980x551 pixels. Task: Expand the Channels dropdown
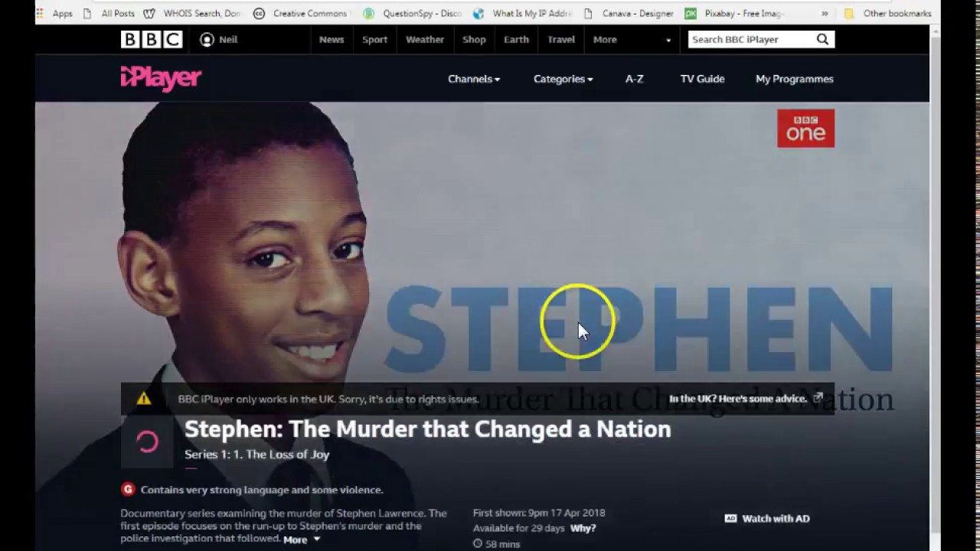[474, 79]
